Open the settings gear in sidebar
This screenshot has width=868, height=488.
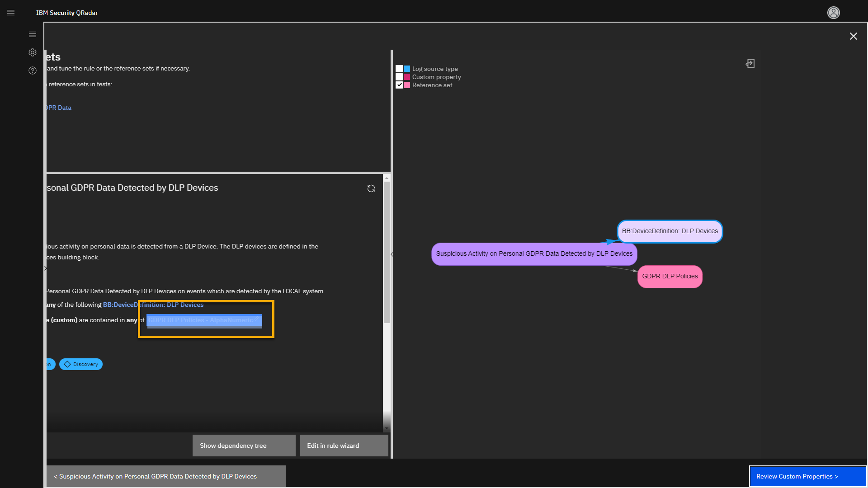pyautogui.click(x=33, y=52)
